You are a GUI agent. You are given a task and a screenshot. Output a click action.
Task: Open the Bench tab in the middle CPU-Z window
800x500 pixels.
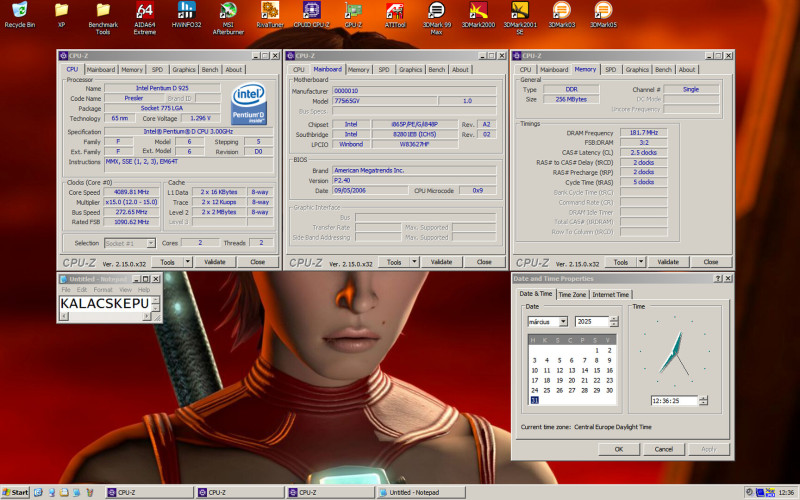click(437, 70)
